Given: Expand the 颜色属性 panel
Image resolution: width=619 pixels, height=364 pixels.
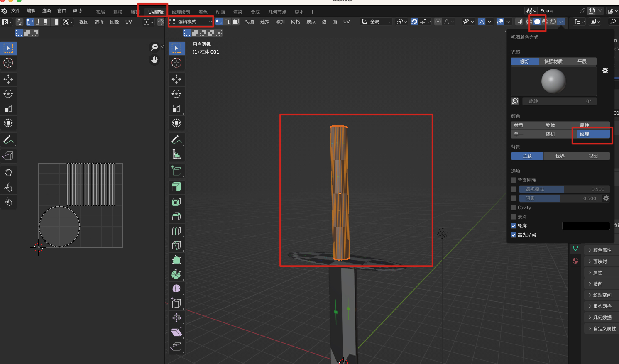Looking at the screenshot, I should [x=602, y=250].
